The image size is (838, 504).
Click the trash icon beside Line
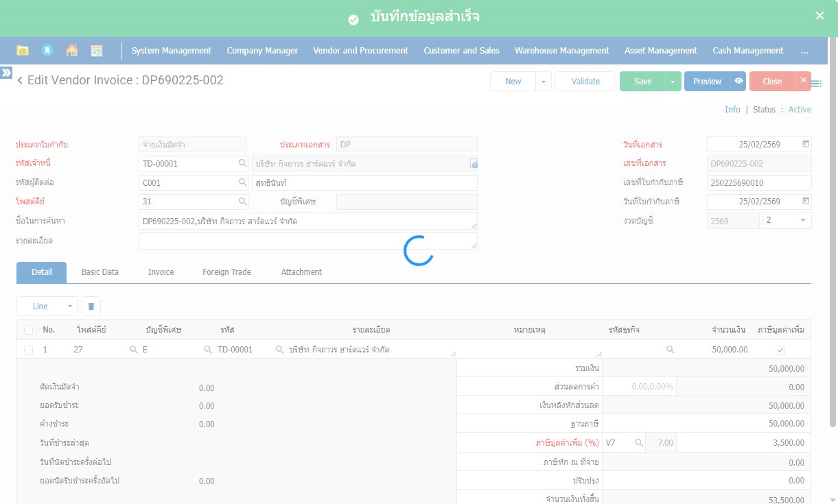(x=91, y=307)
